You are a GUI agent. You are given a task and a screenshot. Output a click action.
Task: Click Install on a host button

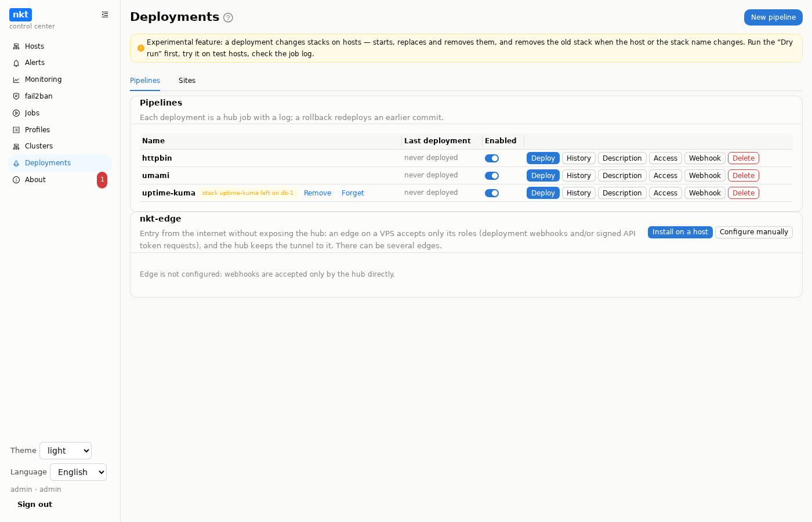click(x=680, y=232)
